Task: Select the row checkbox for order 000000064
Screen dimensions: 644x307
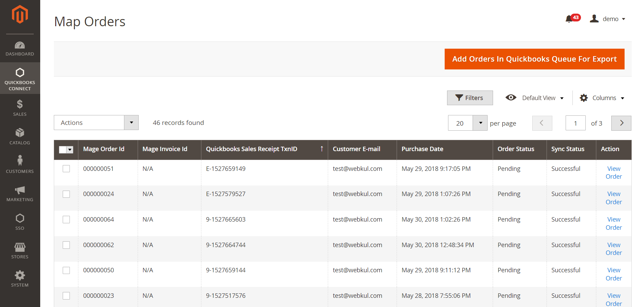Action: [66, 220]
